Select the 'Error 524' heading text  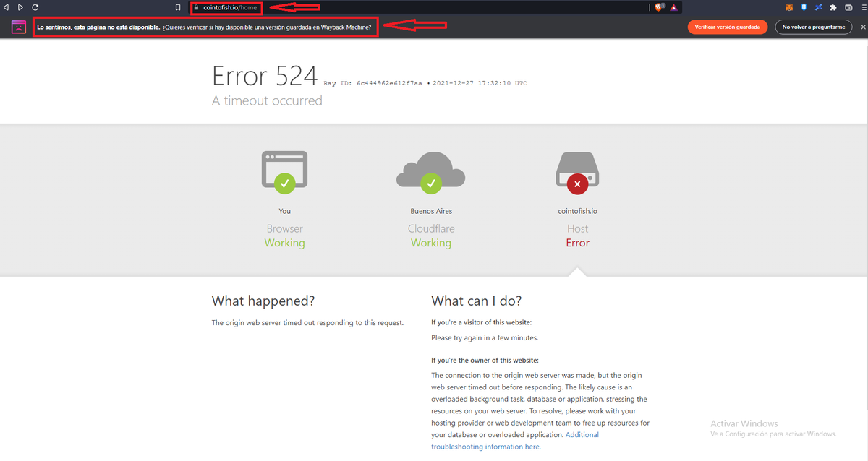click(x=265, y=76)
